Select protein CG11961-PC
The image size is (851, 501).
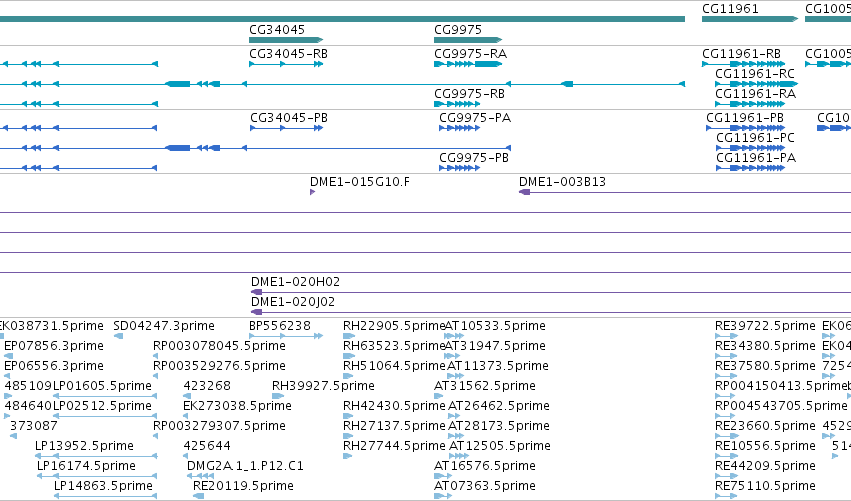(x=755, y=138)
